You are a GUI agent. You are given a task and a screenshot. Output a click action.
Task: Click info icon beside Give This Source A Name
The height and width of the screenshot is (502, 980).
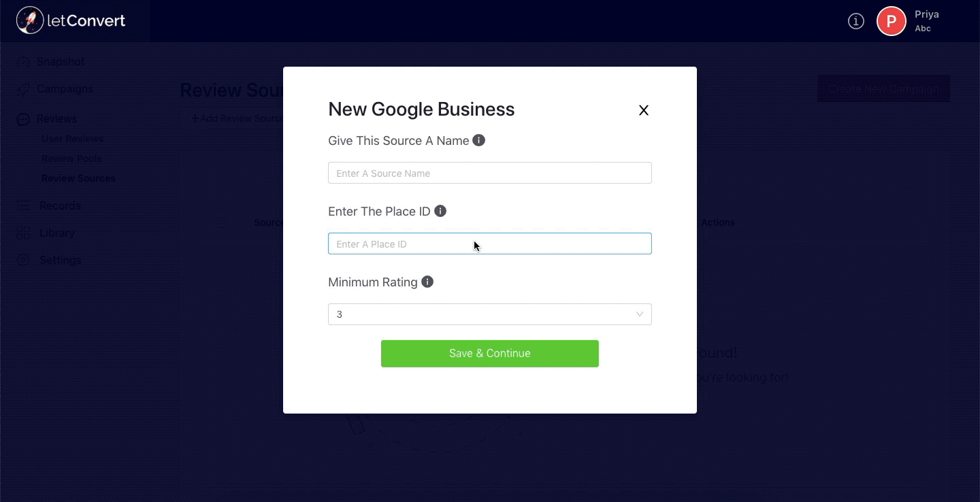tap(479, 140)
